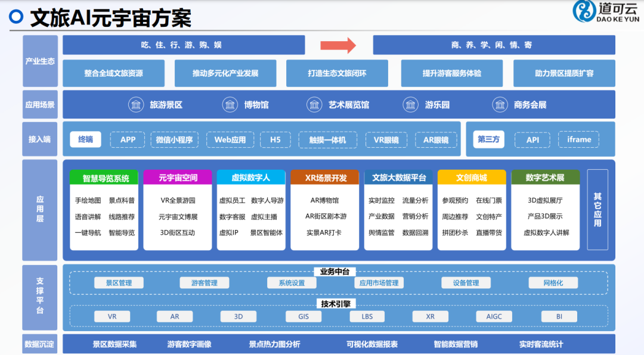Open the 虚拟数字人 card header

(x=251, y=177)
